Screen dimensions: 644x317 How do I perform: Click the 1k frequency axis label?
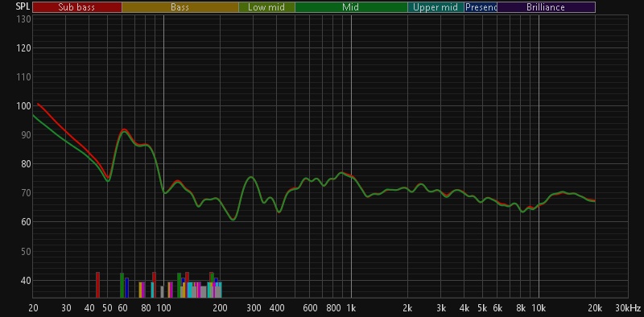351,308
